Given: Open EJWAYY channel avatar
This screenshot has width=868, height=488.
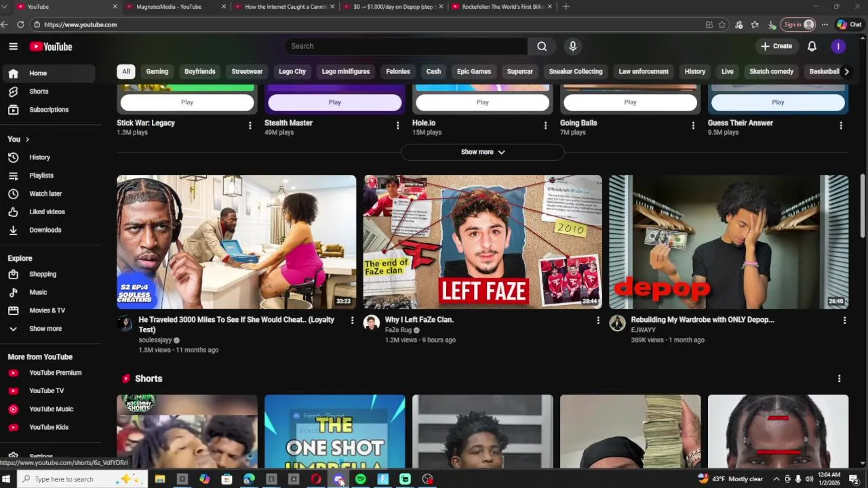Looking at the screenshot, I should 617,323.
